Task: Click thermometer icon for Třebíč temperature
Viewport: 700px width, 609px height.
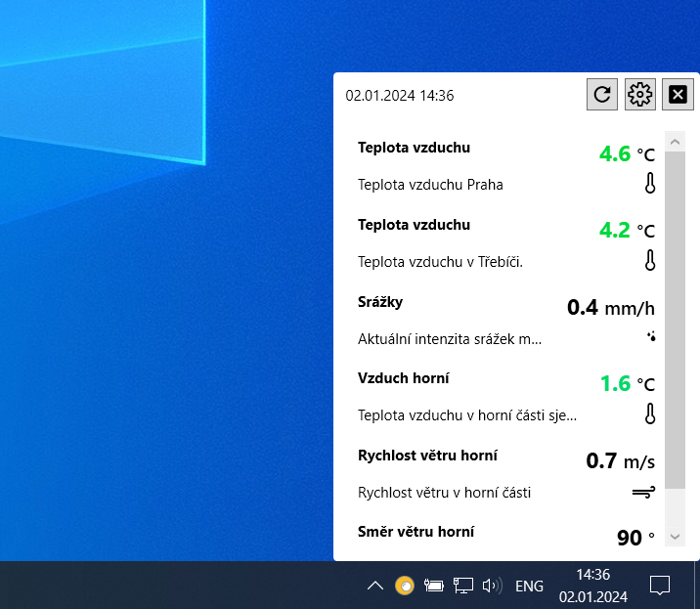Action: point(649,260)
